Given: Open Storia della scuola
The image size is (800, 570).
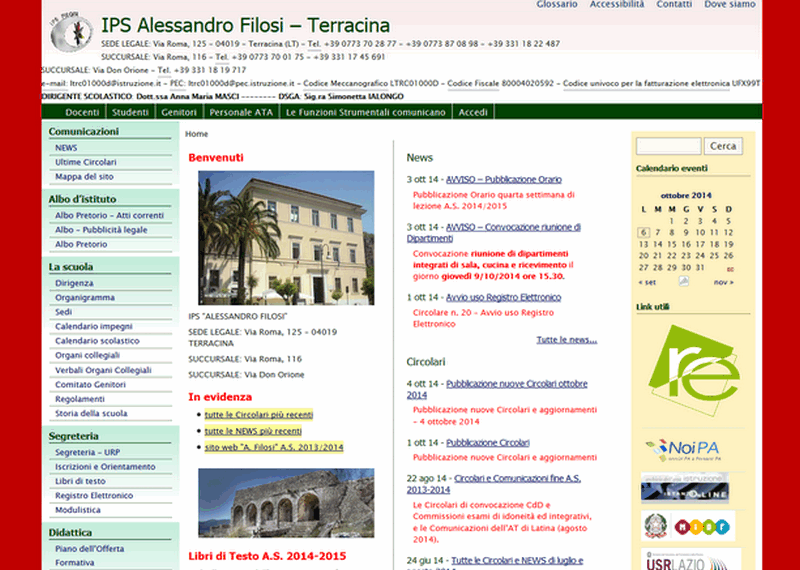Looking at the screenshot, I should pyautogui.click(x=91, y=413).
